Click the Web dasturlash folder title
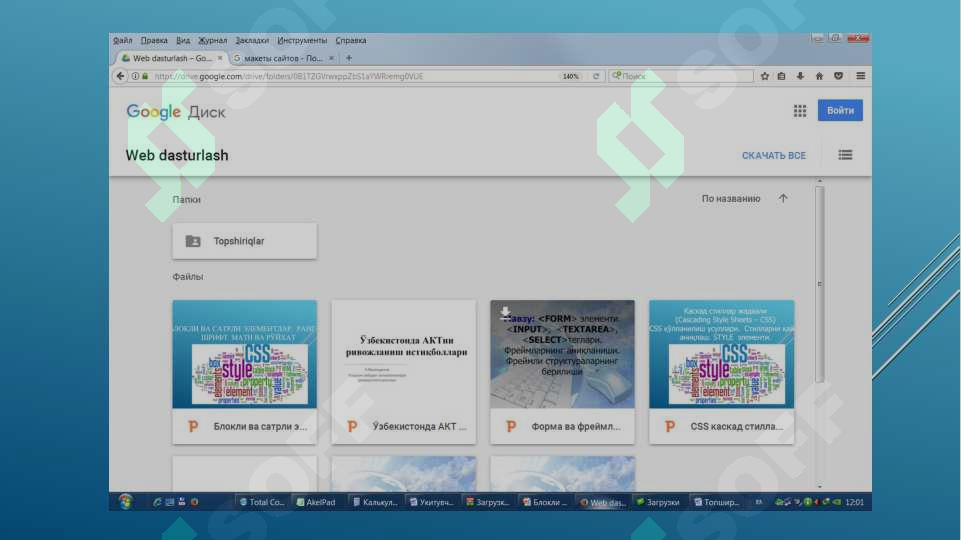The width and height of the screenshot is (961, 540). 177,155
